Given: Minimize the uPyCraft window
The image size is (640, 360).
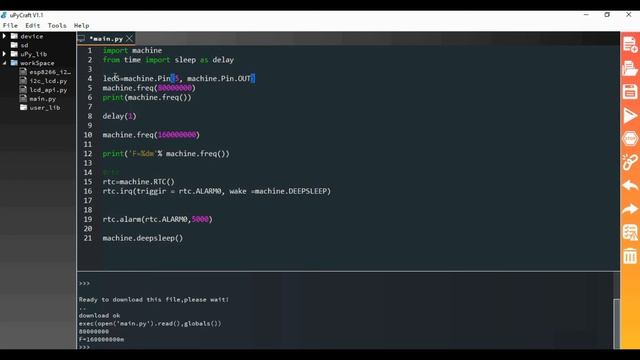Looking at the screenshot, I should coord(586,15).
